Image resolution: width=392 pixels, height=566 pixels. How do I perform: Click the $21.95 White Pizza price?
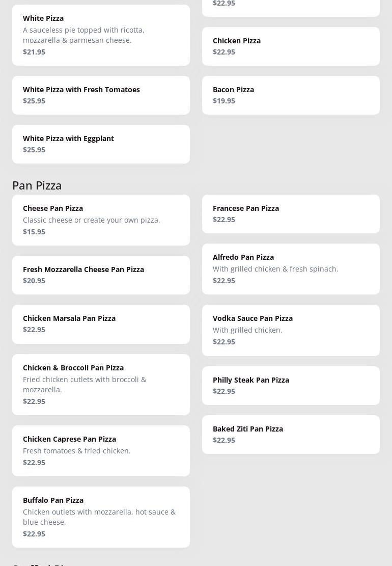pos(34,52)
